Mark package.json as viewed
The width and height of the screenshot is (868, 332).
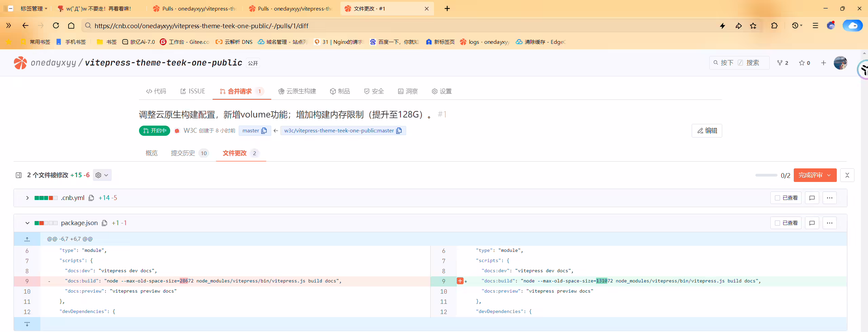[786, 223]
